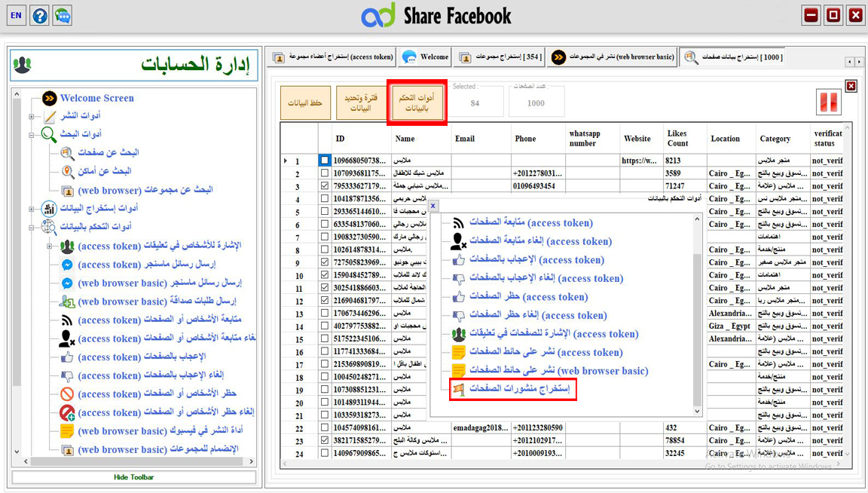Image resolution: width=868 pixels, height=493 pixels.
Task: Click the sidebar tree horizontal scrollbar
Action: (x=139, y=461)
